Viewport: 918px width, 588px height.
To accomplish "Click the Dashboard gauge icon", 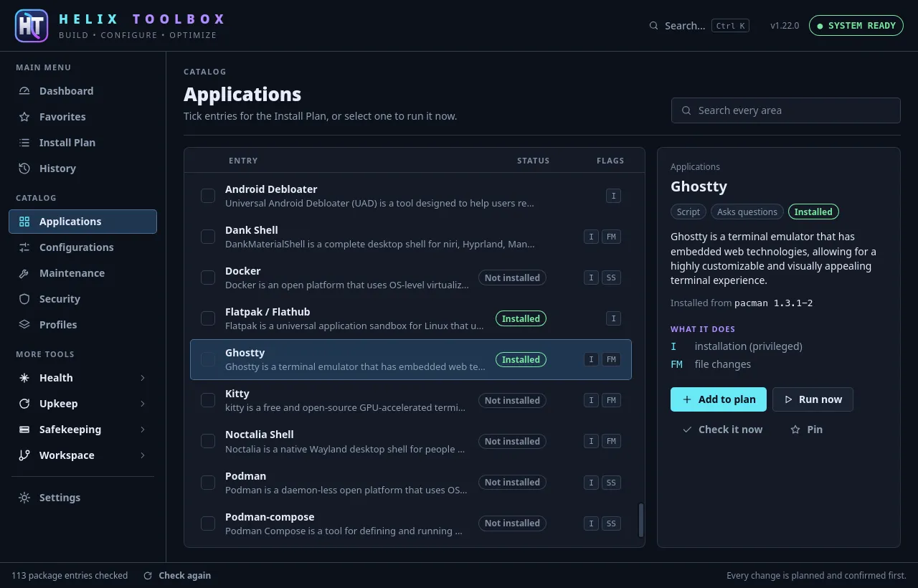I will [24, 91].
